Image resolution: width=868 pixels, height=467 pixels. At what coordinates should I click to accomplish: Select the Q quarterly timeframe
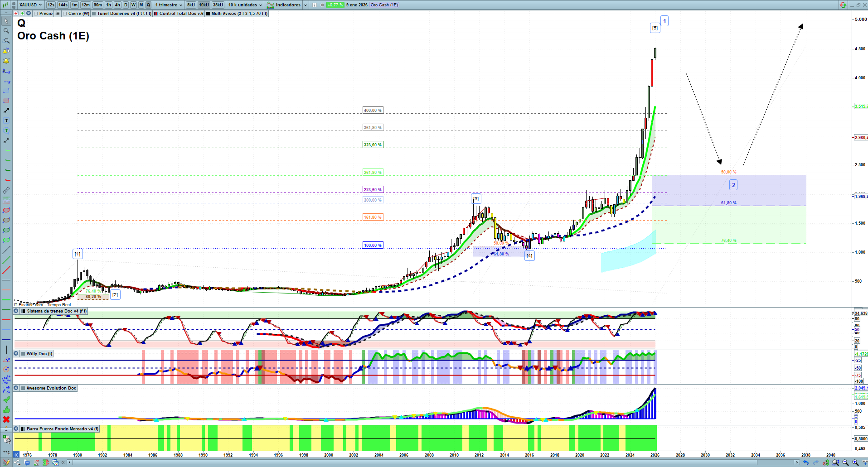pyautogui.click(x=148, y=5)
